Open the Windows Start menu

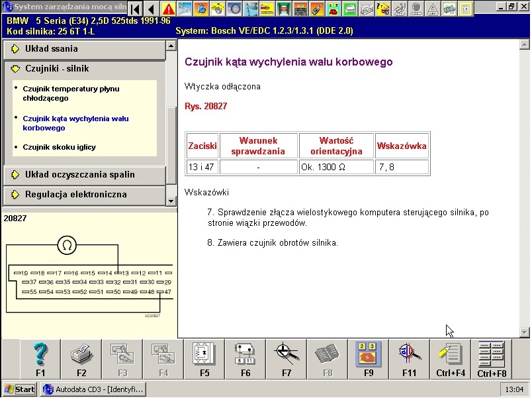pyautogui.click(x=20, y=389)
